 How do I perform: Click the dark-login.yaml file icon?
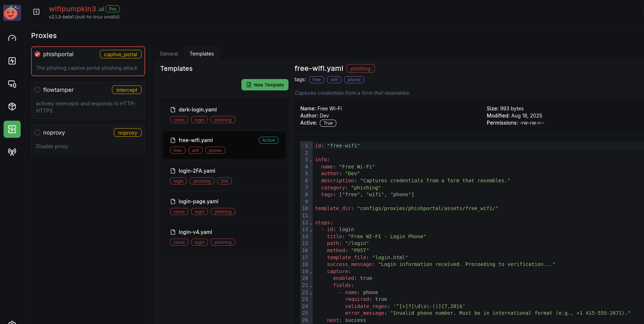pyautogui.click(x=173, y=110)
